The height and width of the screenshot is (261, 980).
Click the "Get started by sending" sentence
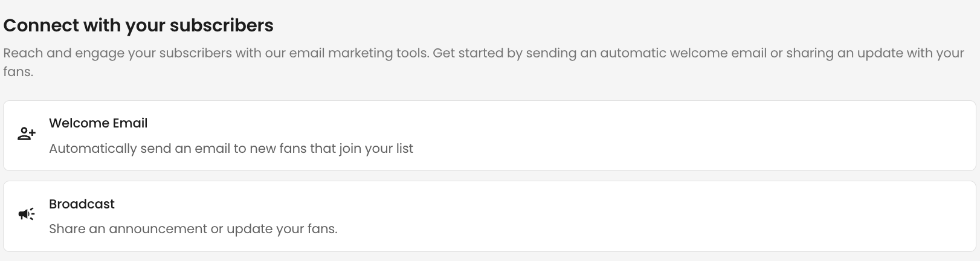point(698,53)
